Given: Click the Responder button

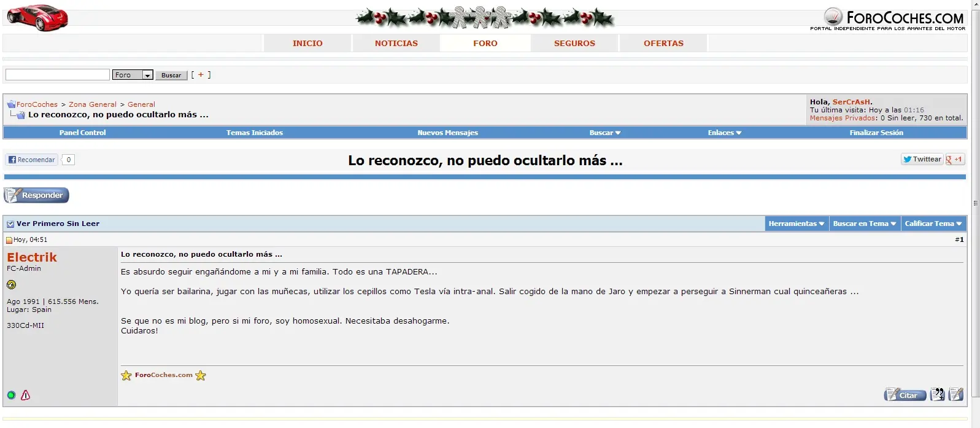Looking at the screenshot, I should coord(36,195).
